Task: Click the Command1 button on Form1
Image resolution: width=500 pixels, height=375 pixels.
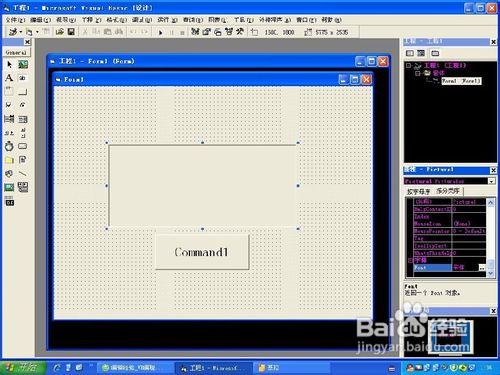Action: point(202,252)
